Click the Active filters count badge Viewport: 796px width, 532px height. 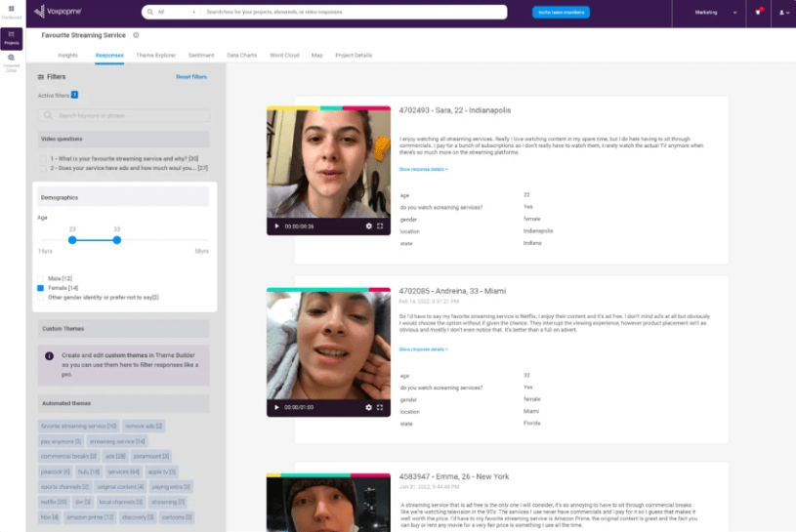coord(74,95)
